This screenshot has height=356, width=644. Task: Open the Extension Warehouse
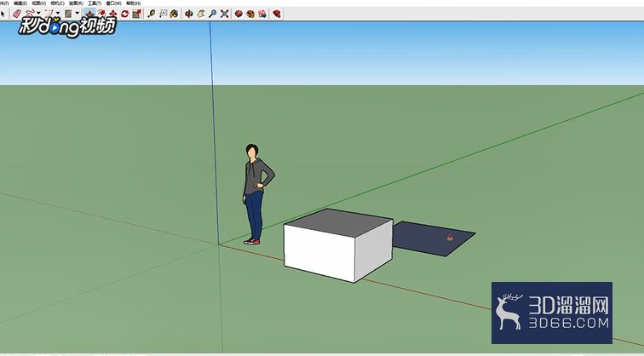pyautogui.click(x=250, y=14)
